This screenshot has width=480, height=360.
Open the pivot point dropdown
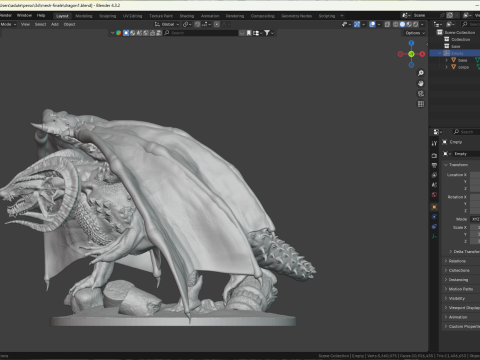coord(187,24)
